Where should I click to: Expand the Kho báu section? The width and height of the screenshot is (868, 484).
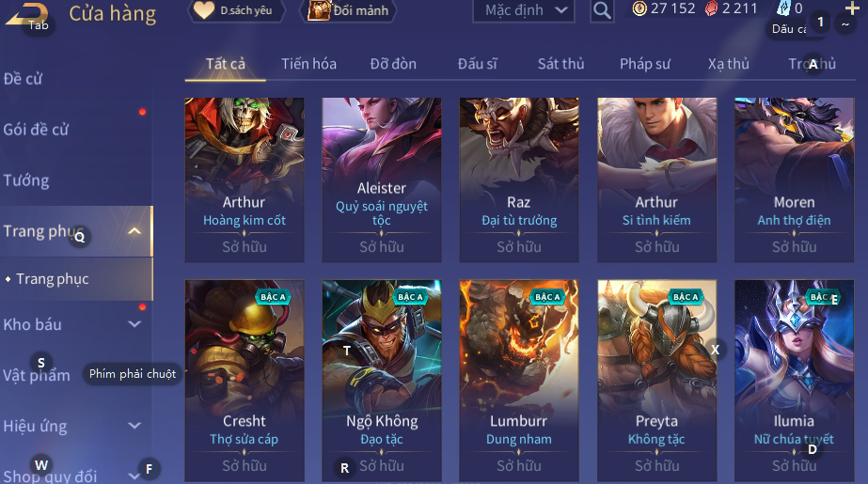pos(134,324)
